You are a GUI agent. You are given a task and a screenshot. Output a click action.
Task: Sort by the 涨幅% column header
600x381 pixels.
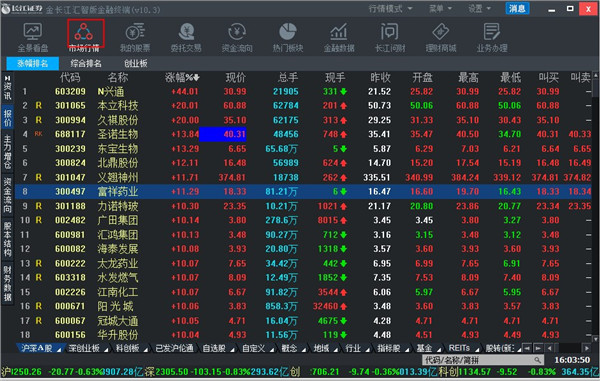(182, 78)
